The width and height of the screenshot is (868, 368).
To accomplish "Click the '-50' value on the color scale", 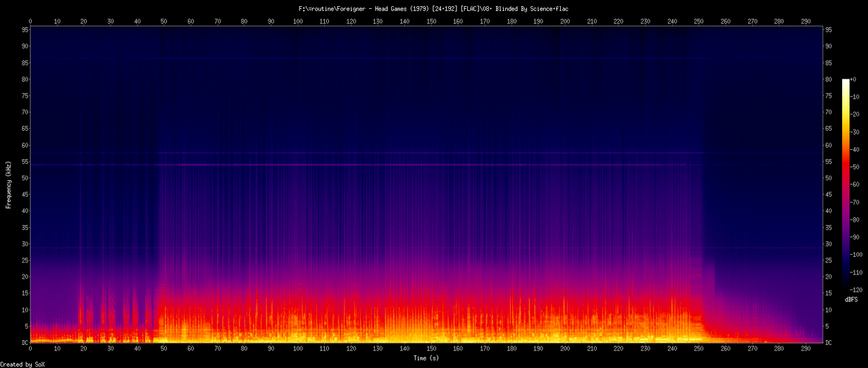I will coord(855,167).
